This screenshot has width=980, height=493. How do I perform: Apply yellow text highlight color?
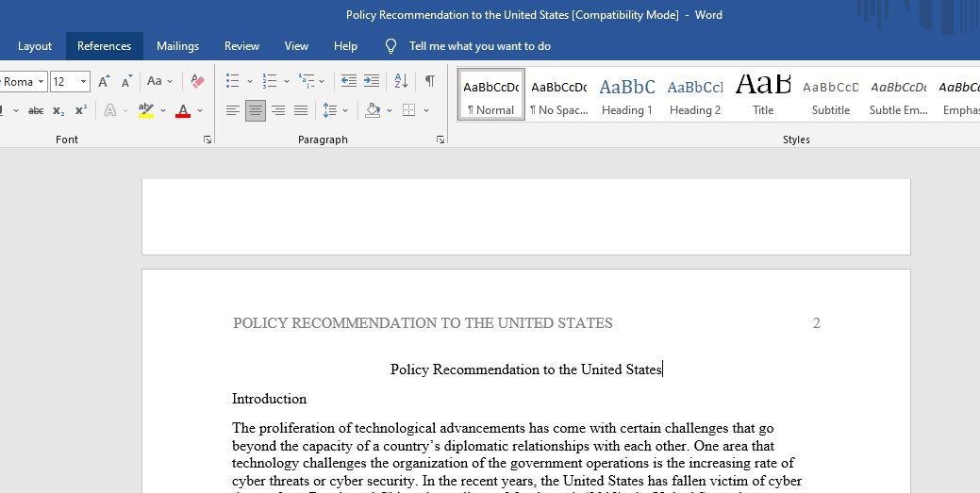(x=146, y=110)
